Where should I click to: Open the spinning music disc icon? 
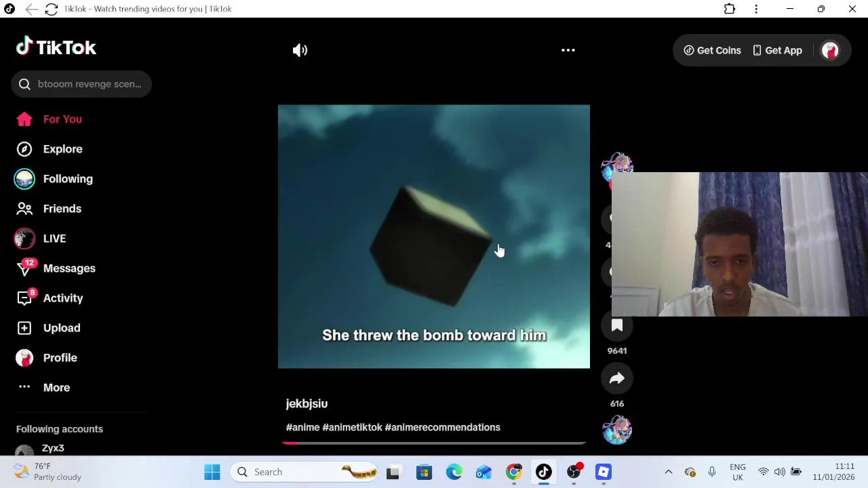617,430
